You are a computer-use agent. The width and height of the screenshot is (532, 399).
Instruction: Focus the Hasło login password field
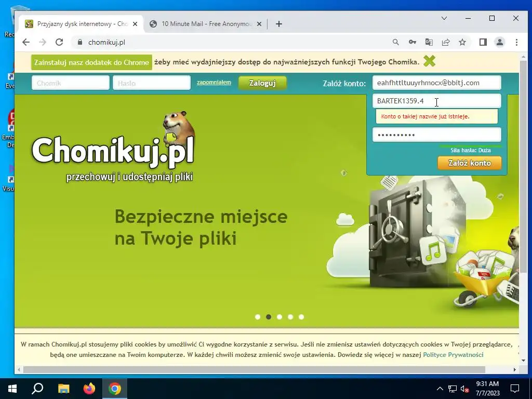point(152,83)
